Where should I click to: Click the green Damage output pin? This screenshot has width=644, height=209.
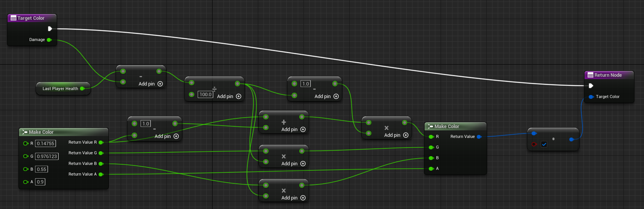(49, 40)
